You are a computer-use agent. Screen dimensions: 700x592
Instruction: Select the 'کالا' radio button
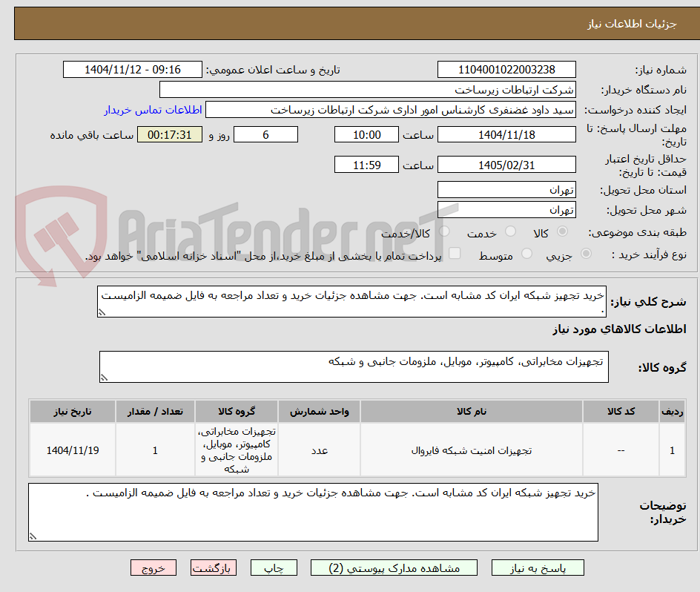pyautogui.click(x=563, y=231)
